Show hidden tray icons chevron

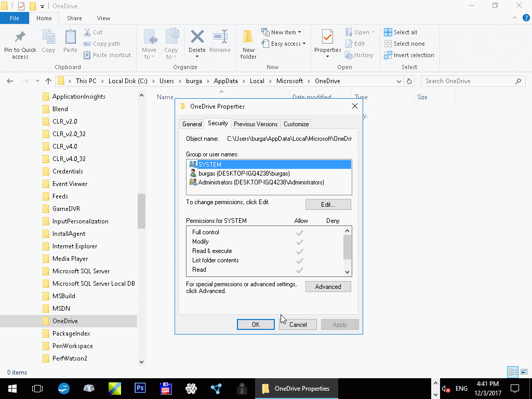point(436,383)
